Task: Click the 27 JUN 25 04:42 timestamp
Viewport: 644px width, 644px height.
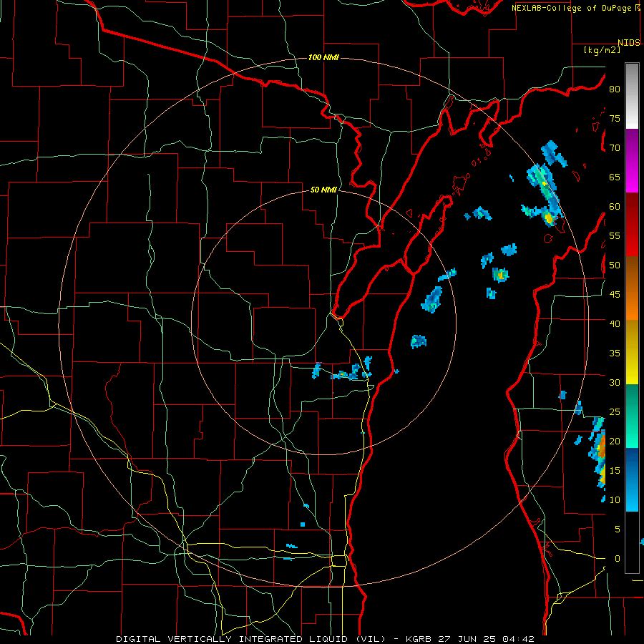Action: 485,639
